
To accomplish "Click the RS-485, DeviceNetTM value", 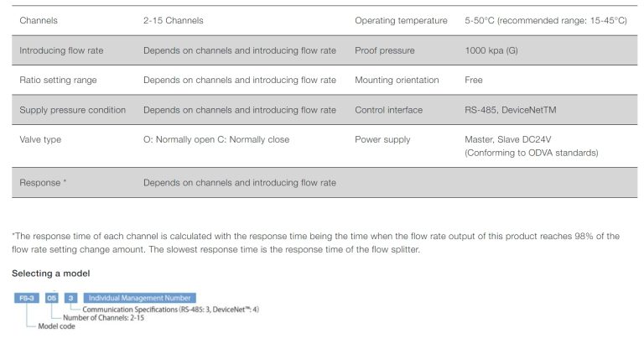I will [508, 110].
